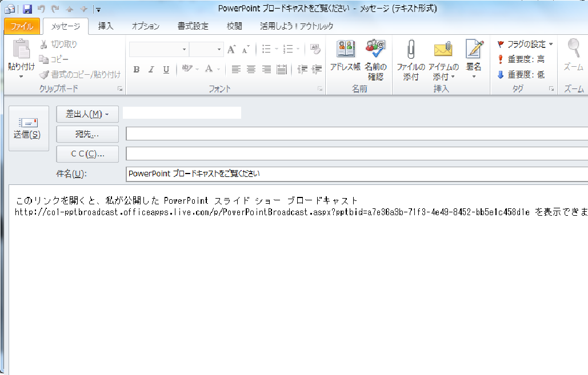Click the 件名 subject field
588x375 pixels.
click(357, 174)
